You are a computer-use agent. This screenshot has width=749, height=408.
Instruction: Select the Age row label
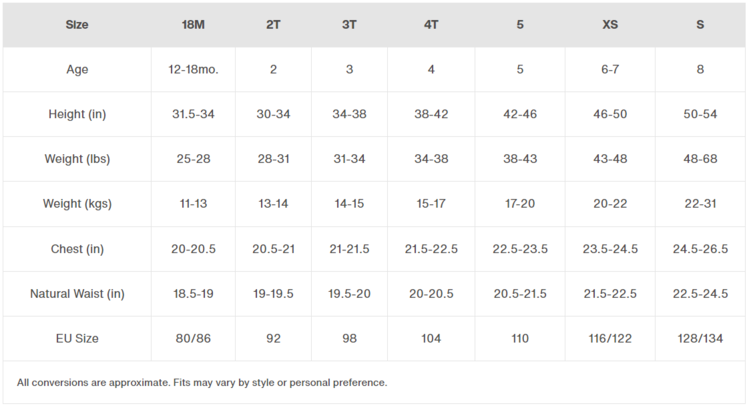(x=76, y=69)
